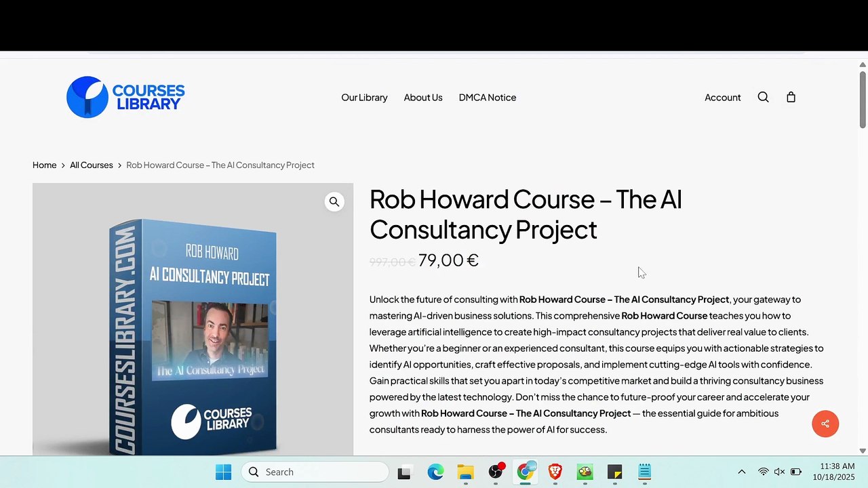
Task: Click the muted volume tray icon
Action: [x=779, y=472]
